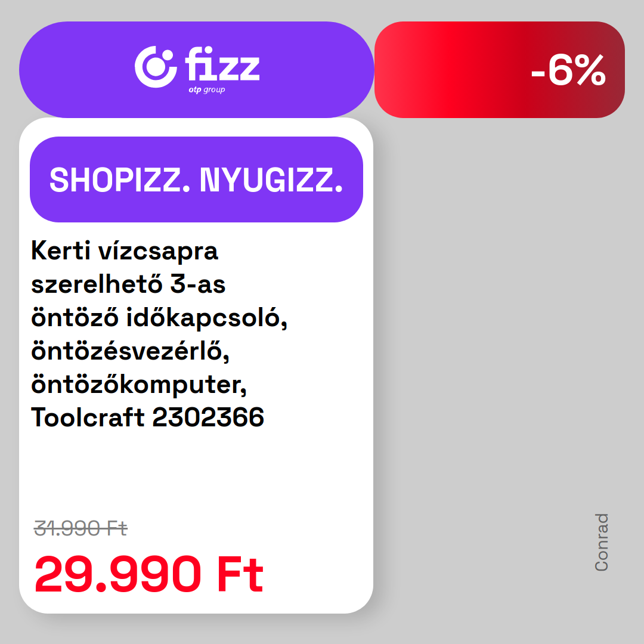Click the fizz wordmark text

coord(222,64)
